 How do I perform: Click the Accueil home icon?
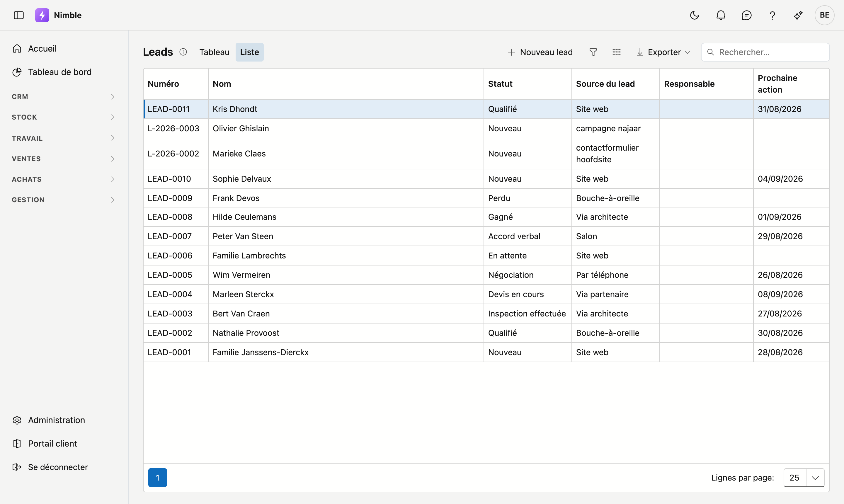click(17, 49)
